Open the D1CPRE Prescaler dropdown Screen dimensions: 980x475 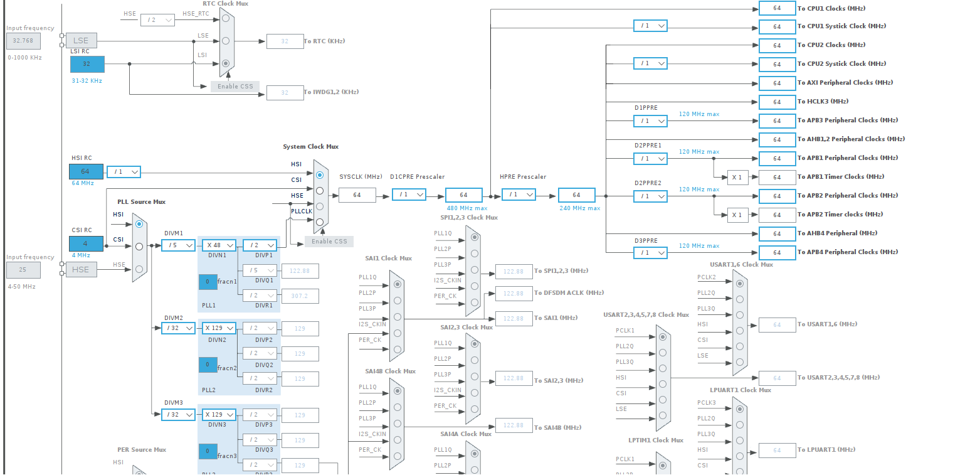point(408,195)
